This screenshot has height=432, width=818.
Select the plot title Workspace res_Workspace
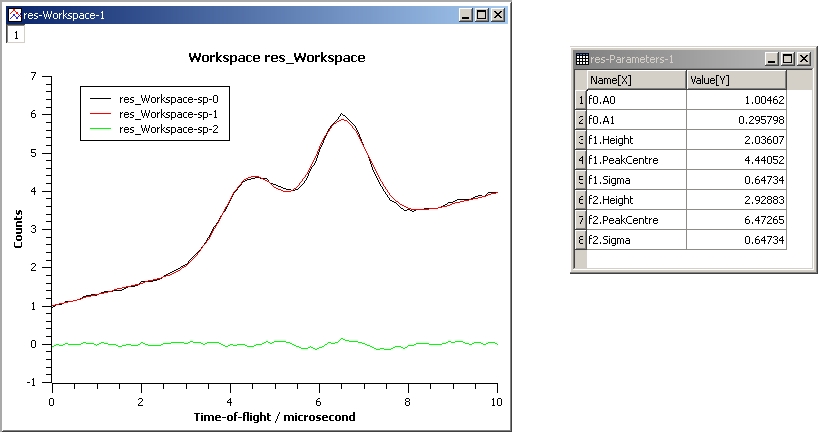[x=276, y=58]
